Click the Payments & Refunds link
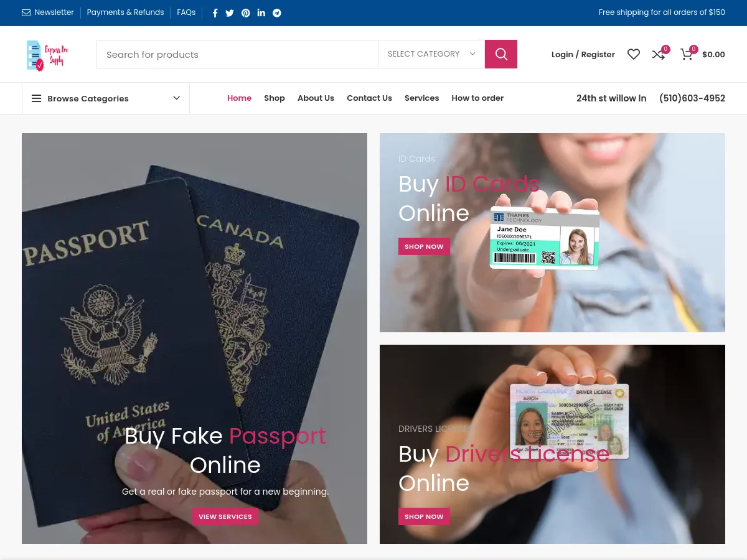 (125, 12)
